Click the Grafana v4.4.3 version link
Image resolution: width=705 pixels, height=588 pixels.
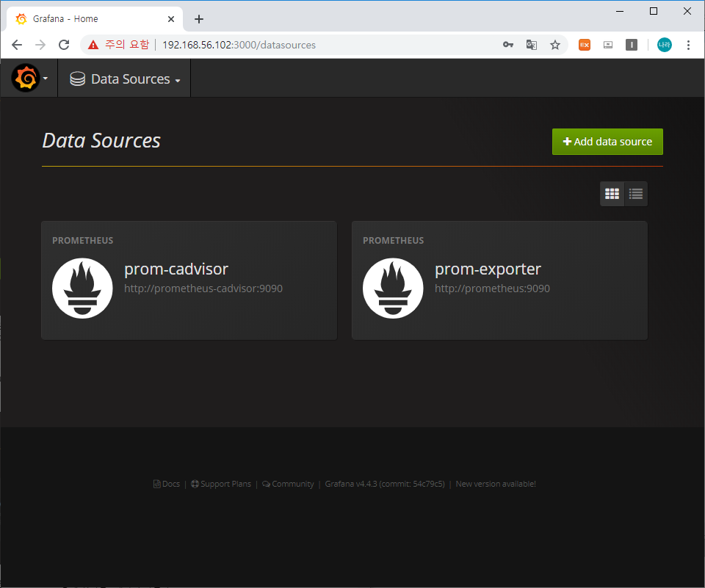(385, 484)
